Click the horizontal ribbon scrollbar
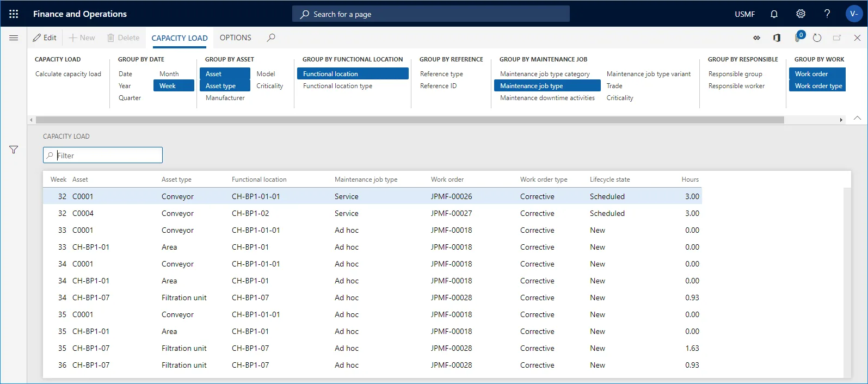This screenshot has height=384, width=868. coord(410,120)
